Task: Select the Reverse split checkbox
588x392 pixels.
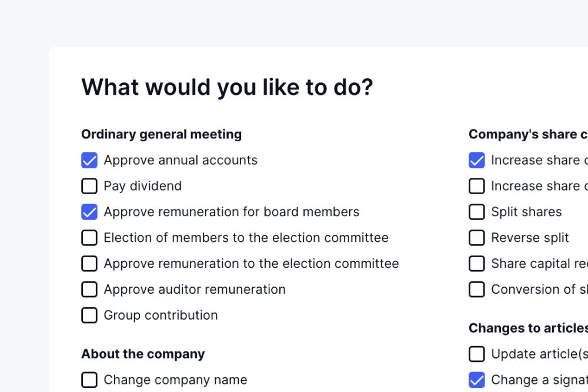Action: (477, 238)
